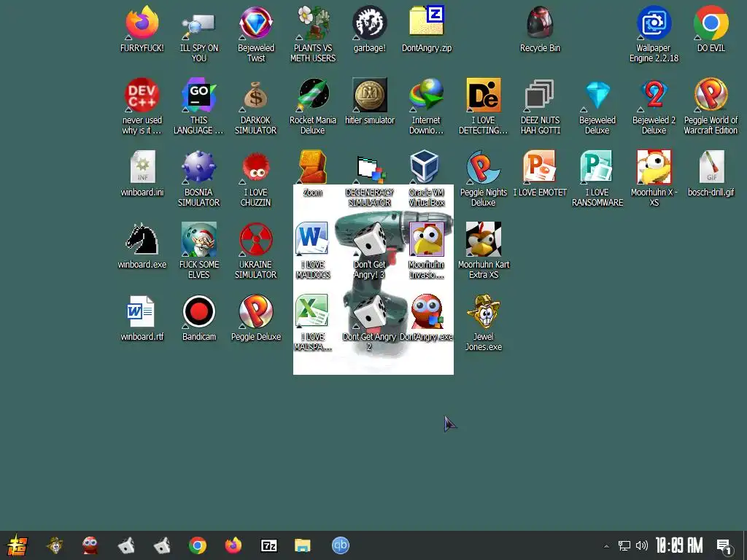The width and height of the screenshot is (747, 560).
Task: Select the I LOVE MALDOCS Word shortcut
Action: (313, 251)
